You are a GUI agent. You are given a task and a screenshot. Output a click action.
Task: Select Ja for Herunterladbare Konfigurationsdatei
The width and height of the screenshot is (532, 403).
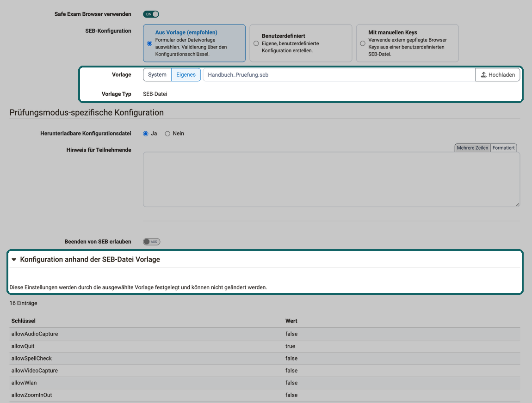pos(146,134)
